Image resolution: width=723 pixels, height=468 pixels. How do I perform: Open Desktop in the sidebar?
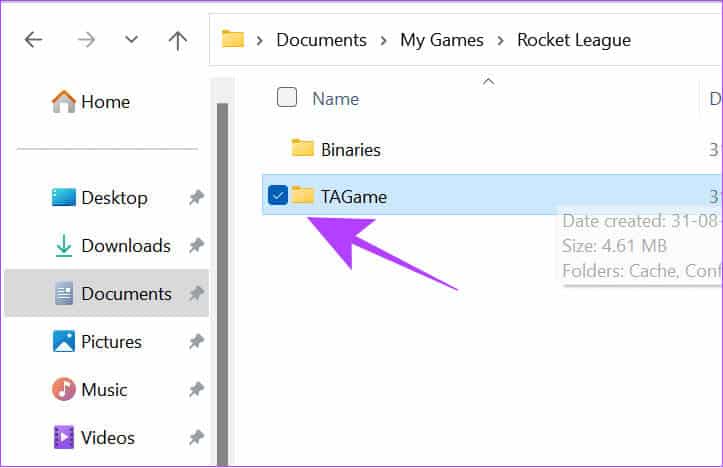pos(114,198)
